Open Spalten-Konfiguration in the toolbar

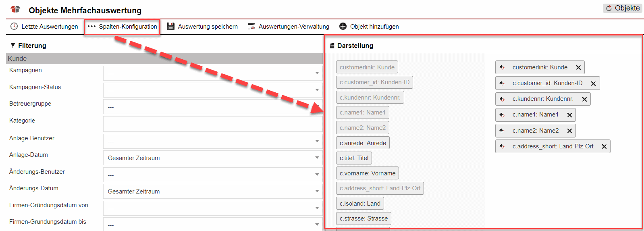pyautogui.click(x=123, y=27)
